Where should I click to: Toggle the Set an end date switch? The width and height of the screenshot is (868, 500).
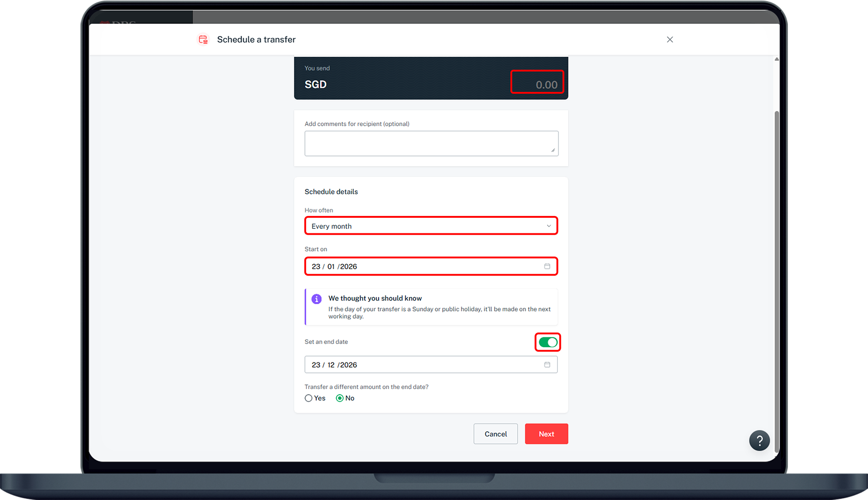coord(548,342)
